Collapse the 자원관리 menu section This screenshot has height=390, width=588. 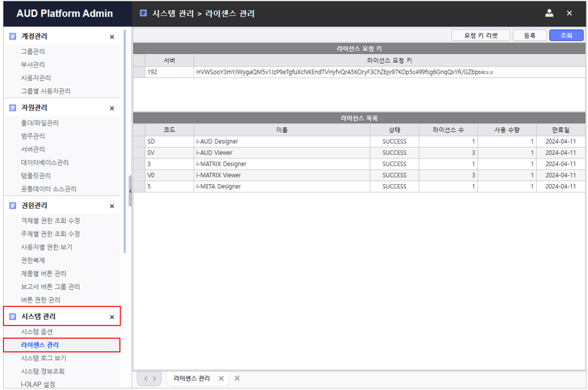click(x=112, y=108)
